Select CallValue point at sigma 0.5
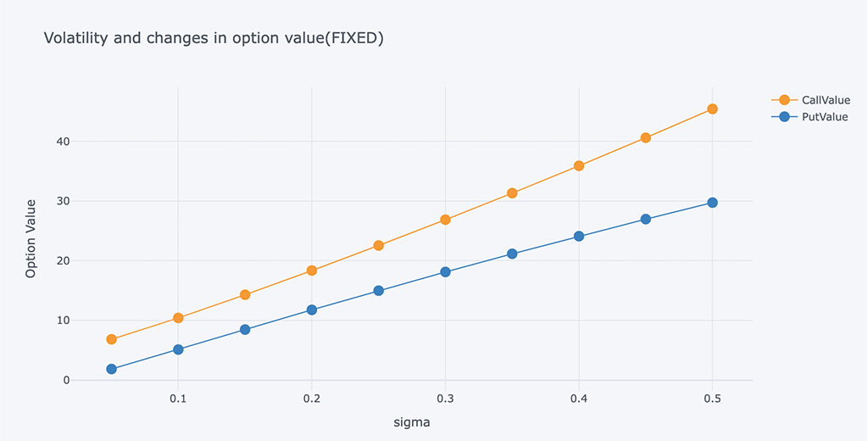 click(x=712, y=109)
